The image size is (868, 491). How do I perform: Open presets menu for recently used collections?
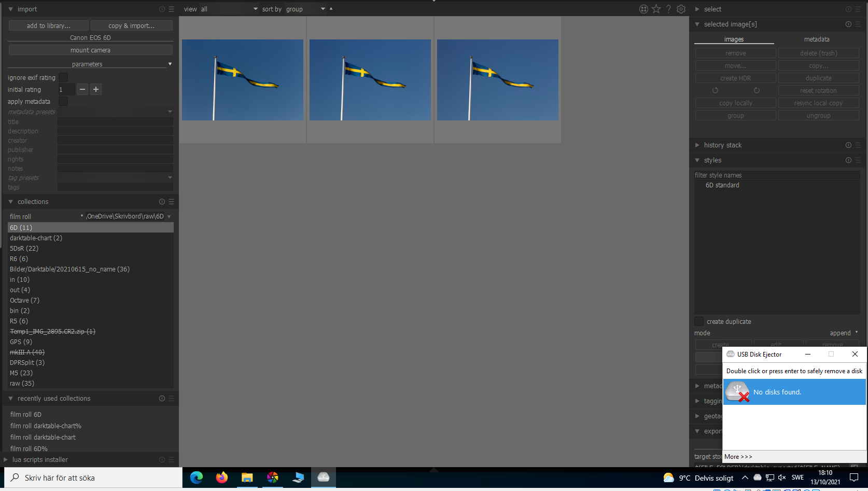[x=171, y=399]
